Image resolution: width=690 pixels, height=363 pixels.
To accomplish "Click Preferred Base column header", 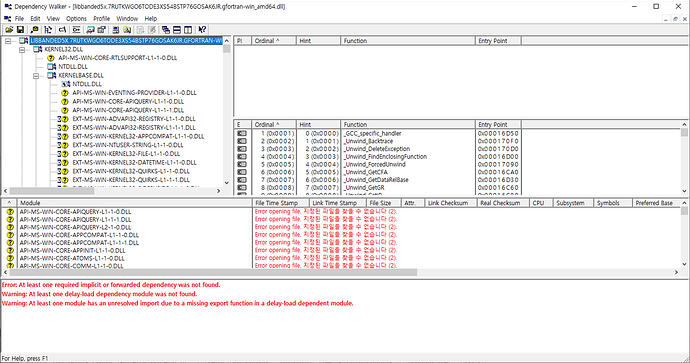I will click(x=657, y=203).
